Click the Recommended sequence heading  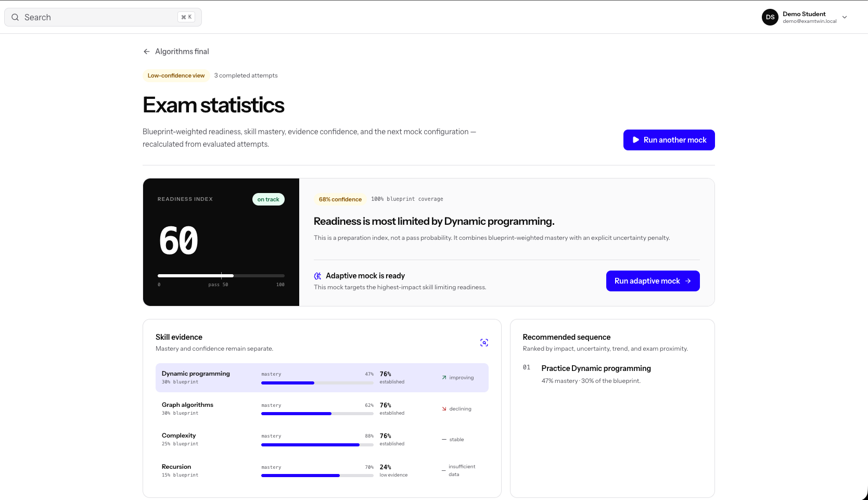(566, 337)
